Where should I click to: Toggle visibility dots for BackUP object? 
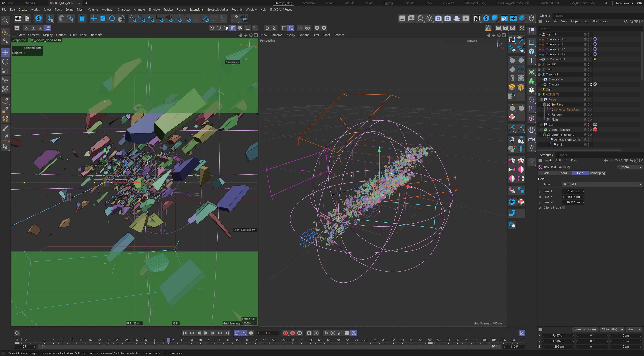[x=588, y=64]
